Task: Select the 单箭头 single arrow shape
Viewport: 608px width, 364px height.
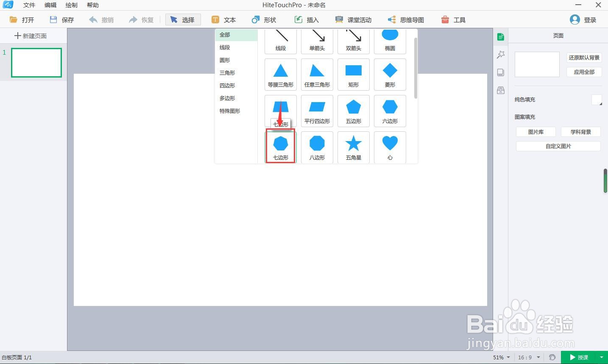Action: tap(317, 42)
